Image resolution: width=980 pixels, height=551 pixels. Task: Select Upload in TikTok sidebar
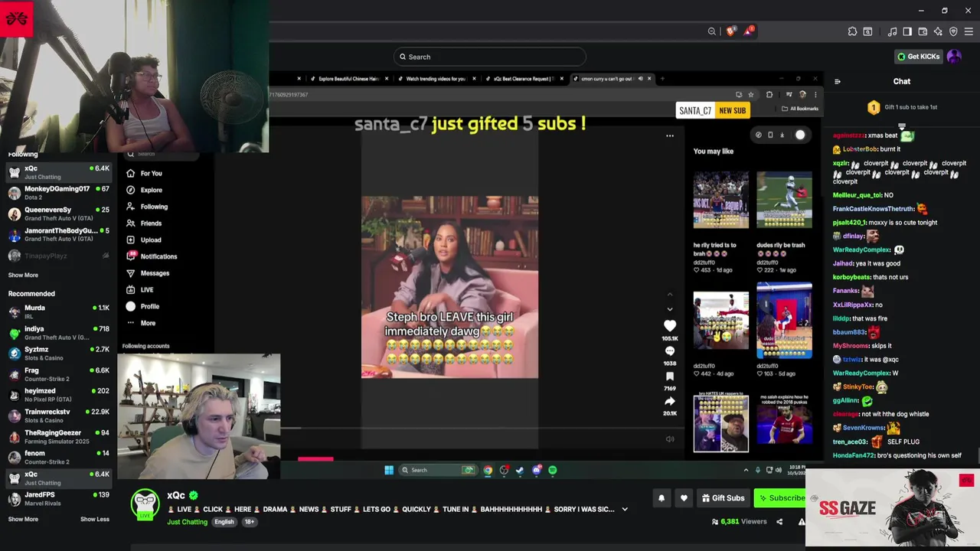click(144, 240)
